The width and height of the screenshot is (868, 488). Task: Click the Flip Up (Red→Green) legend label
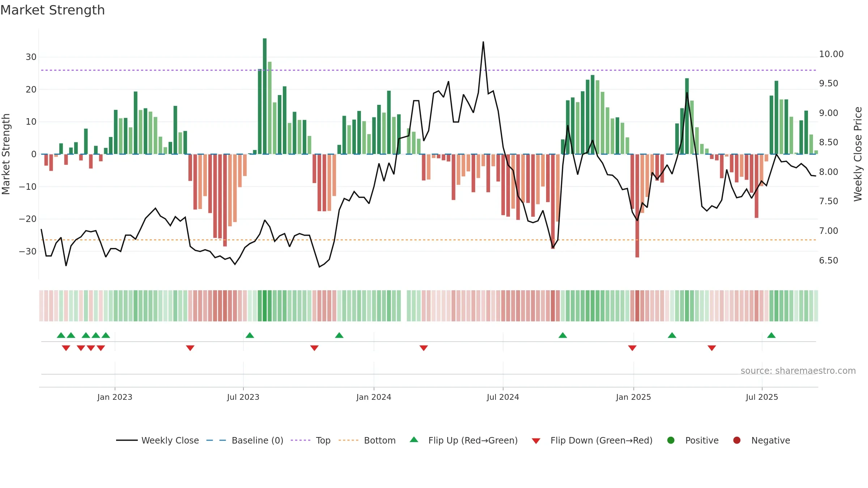pyautogui.click(x=473, y=440)
